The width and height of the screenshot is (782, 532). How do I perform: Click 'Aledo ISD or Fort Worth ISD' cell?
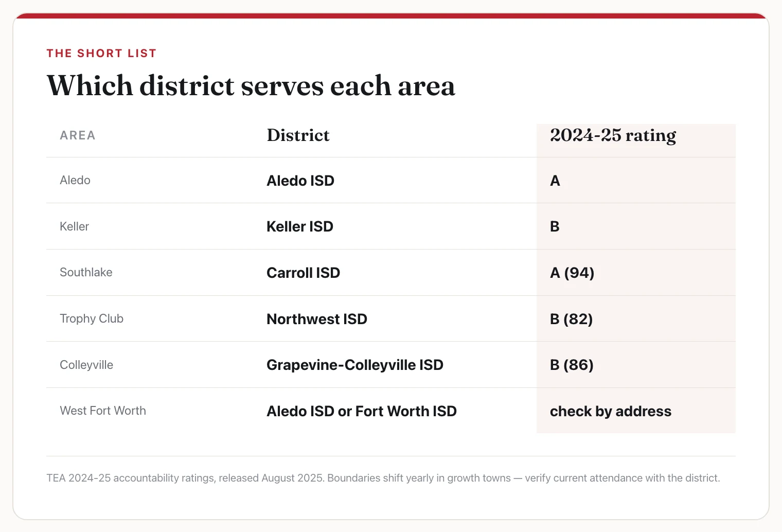[x=362, y=411]
